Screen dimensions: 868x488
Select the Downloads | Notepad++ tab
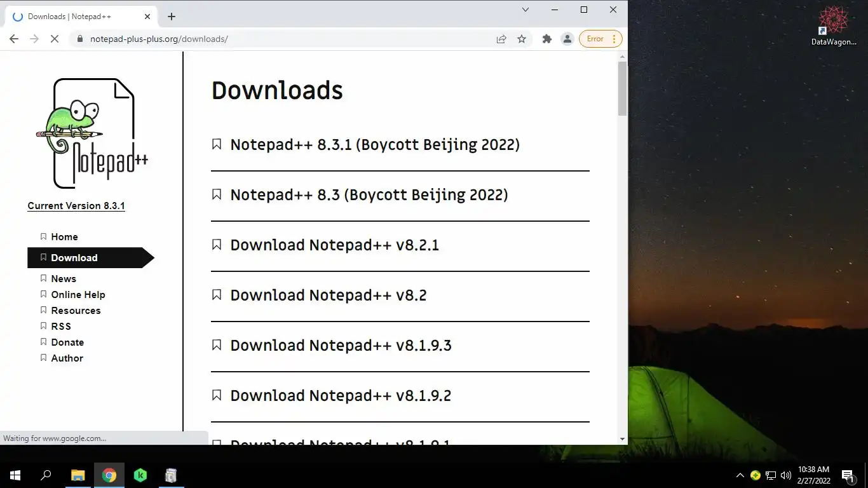click(81, 17)
